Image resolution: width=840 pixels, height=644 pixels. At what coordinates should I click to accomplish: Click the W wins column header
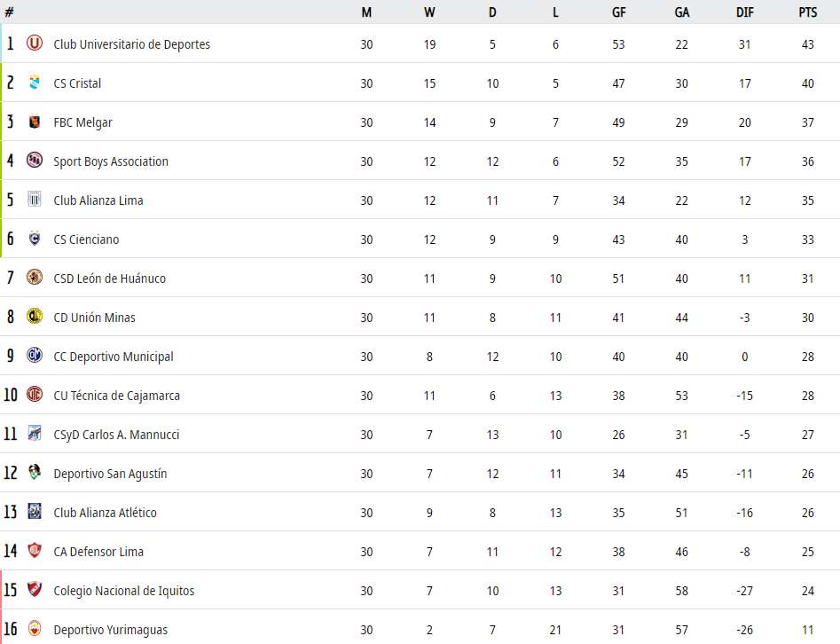pos(429,12)
